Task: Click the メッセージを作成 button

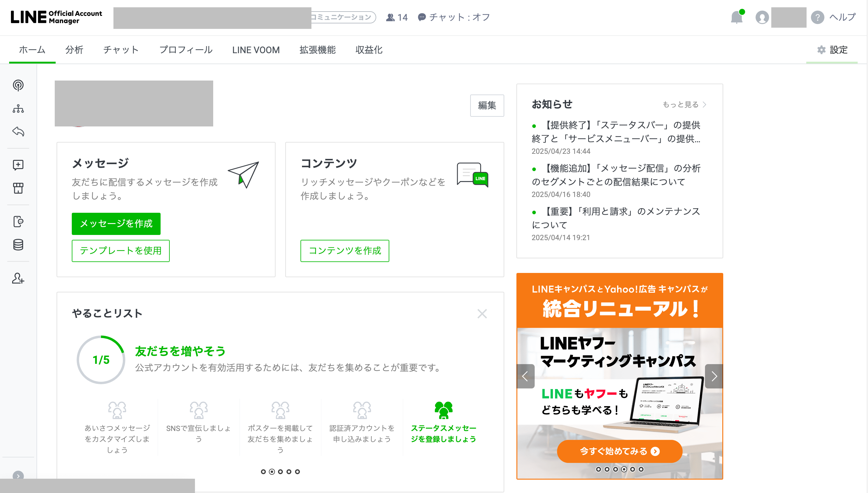Action: [x=116, y=223]
